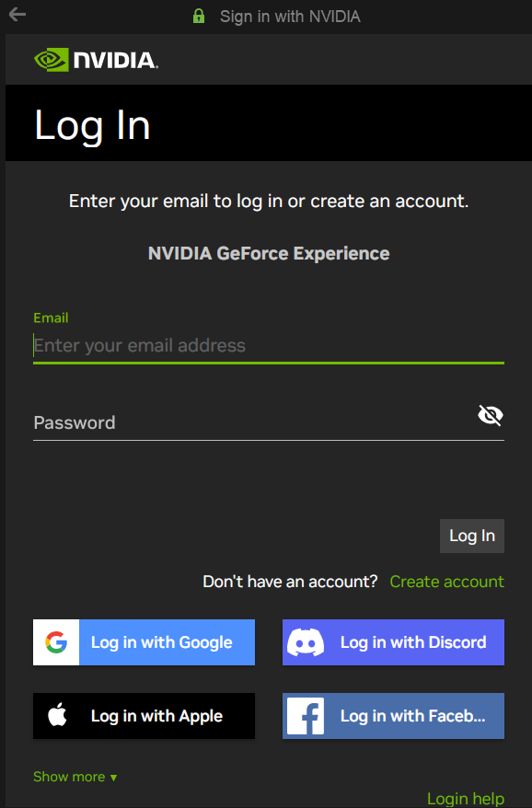532x808 pixels.
Task: Click the Google G logo icon
Action: (x=56, y=642)
